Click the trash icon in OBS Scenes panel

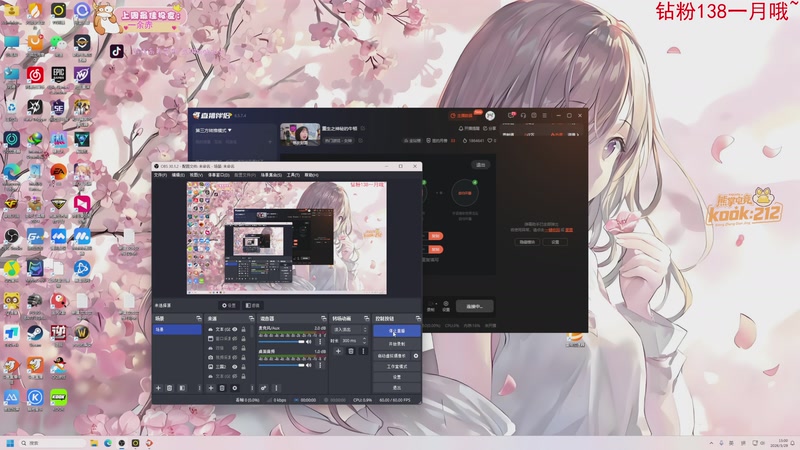[x=170, y=388]
